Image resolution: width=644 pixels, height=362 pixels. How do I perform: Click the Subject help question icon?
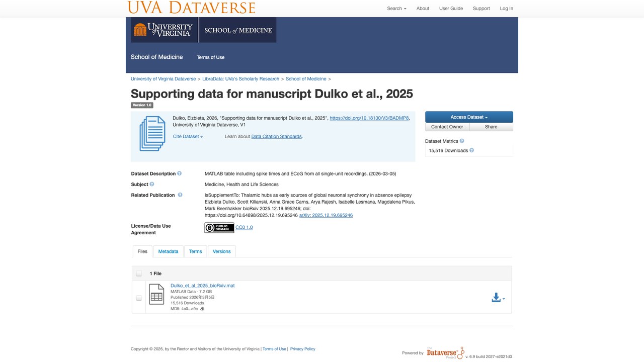point(152,184)
